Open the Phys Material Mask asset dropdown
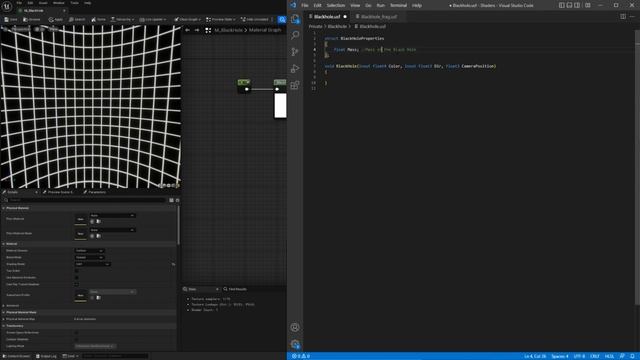The width and height of the screenshot is (640, 360). click(x=112, y=230)
